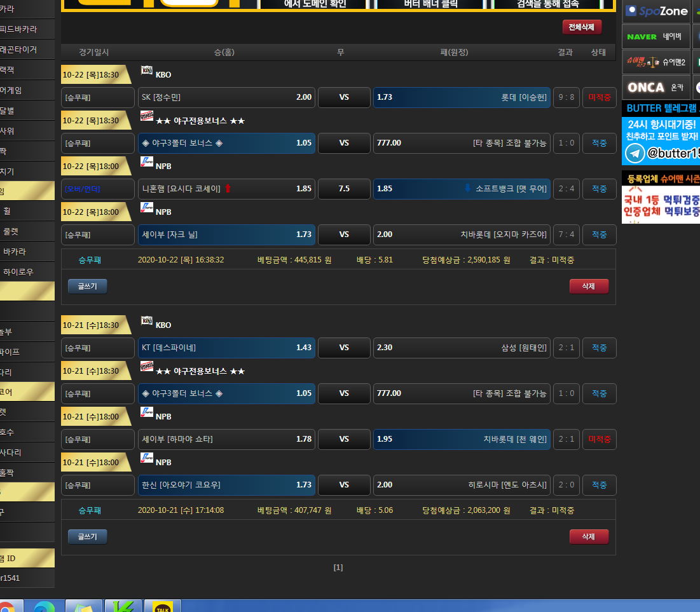Click the KakaoTalk icon in the taskbar
Image resolution: width=700 pixels, height=612 pixels.
pyautogui.click(x=162, y=606)
